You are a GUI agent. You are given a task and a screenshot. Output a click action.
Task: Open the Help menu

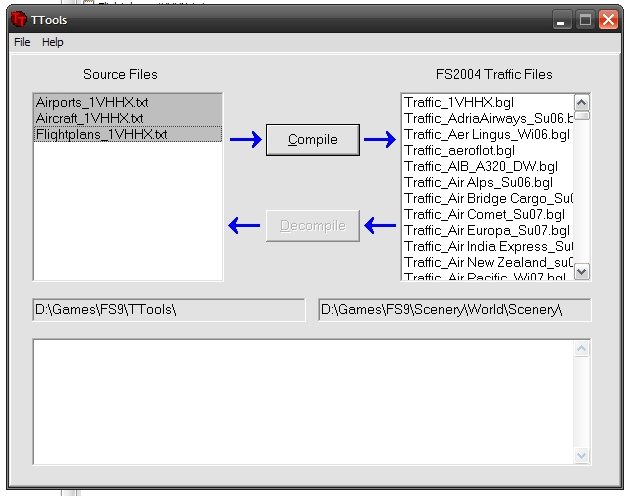pos(53,42)
